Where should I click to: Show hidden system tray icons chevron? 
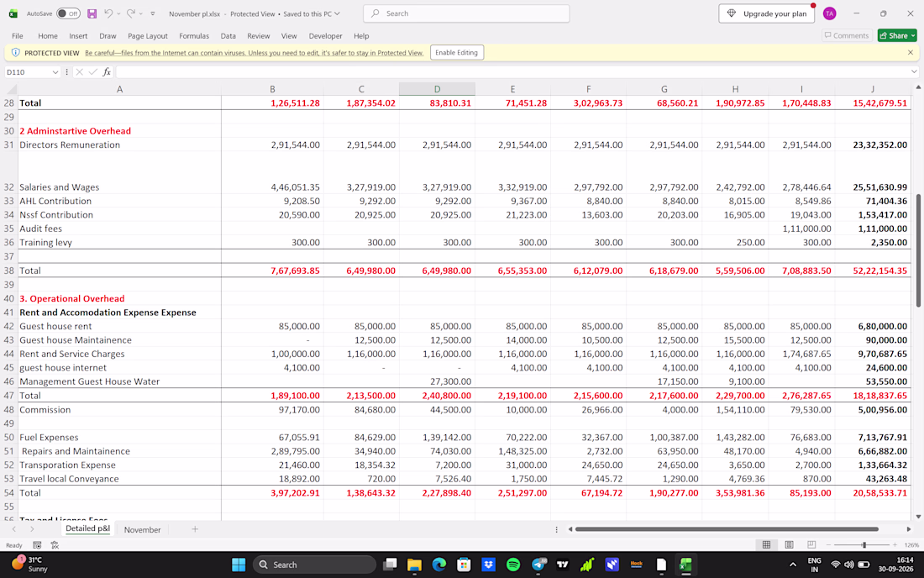793,565
